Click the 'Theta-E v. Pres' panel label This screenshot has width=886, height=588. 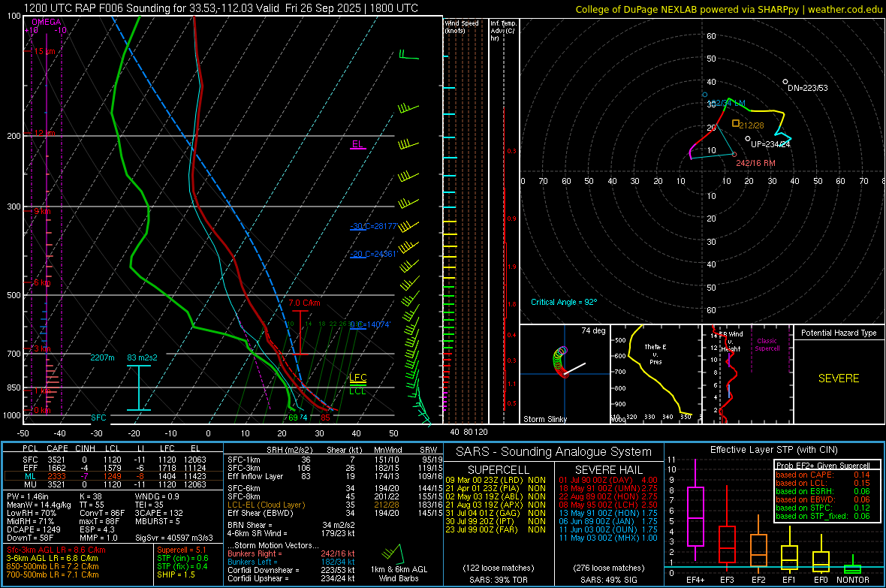(x=655, y=354)
